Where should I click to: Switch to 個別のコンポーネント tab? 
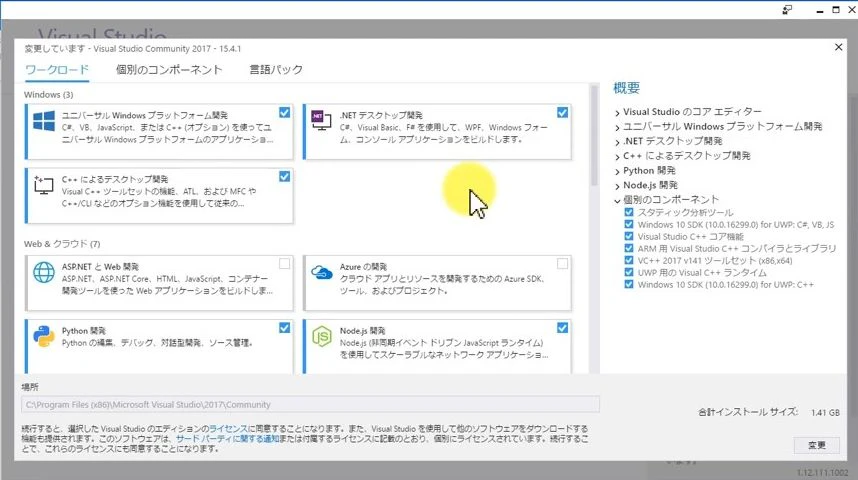[x=169, y=70]
